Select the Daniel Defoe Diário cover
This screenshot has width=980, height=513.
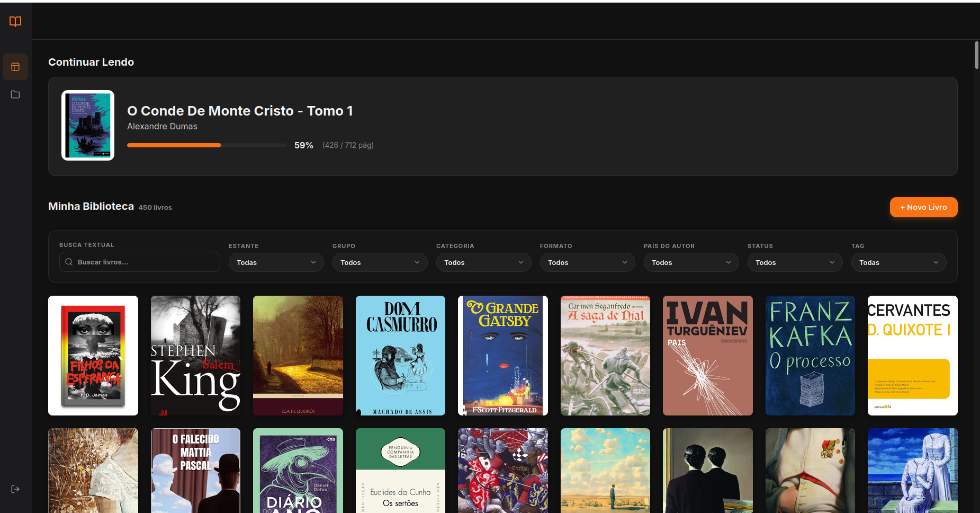tap(298, 471)
